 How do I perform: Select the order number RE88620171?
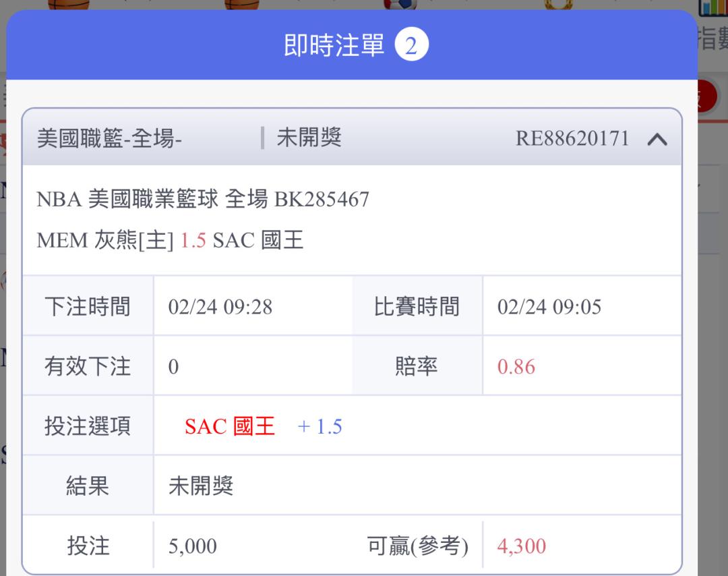click(x=572, y=139)
